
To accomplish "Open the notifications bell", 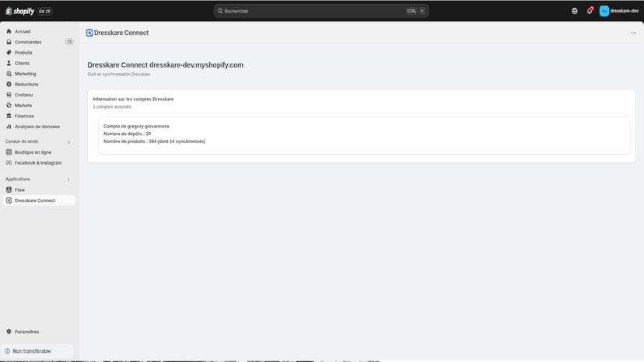I will 590,11.
